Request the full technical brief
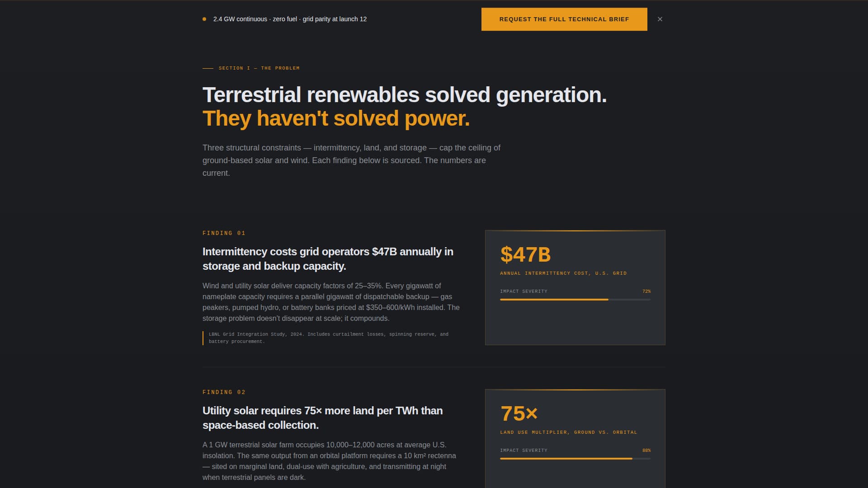868x488 pixels. coord(564,19)
